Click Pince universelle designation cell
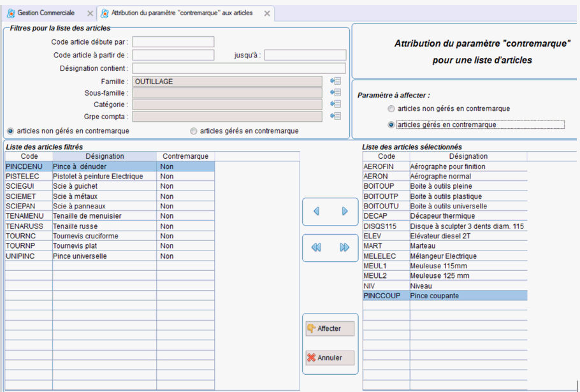 tap(105, 256)
